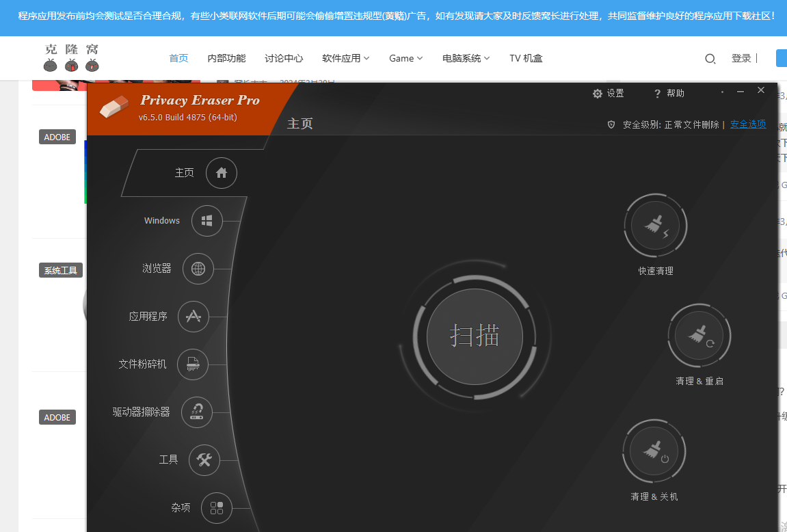Click the 克隆窝 site logo
Screen dimensions: 787x532
click(71, 57)
